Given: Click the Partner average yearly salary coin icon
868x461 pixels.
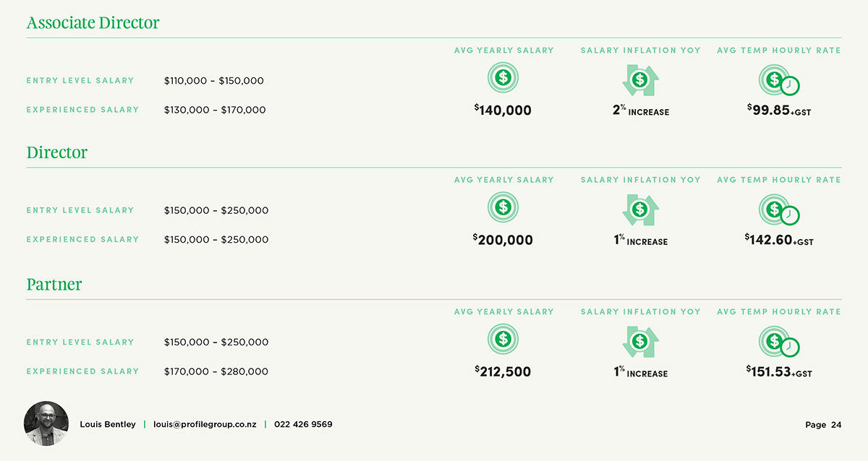Looking at the screenshot, I should (503, 339).
